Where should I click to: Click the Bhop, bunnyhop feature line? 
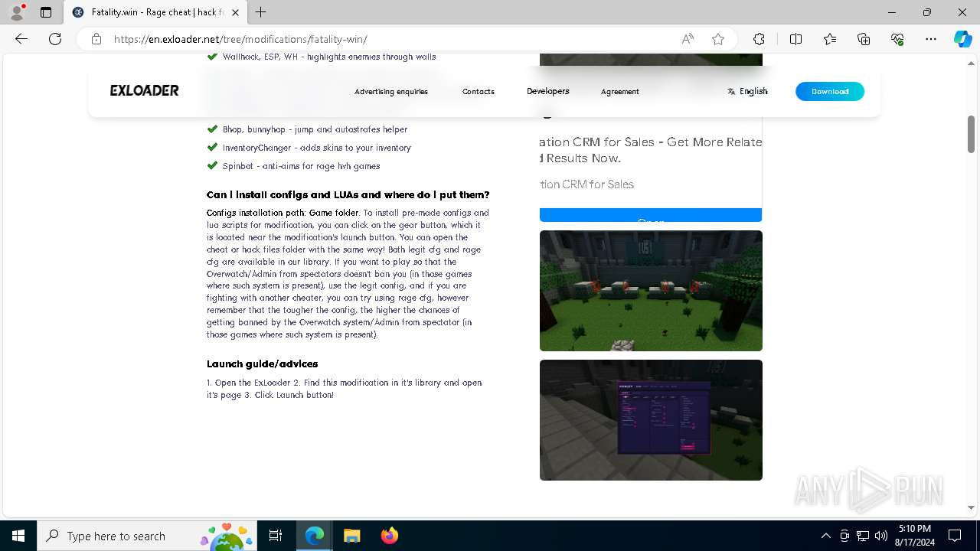[x=315, y=129]
